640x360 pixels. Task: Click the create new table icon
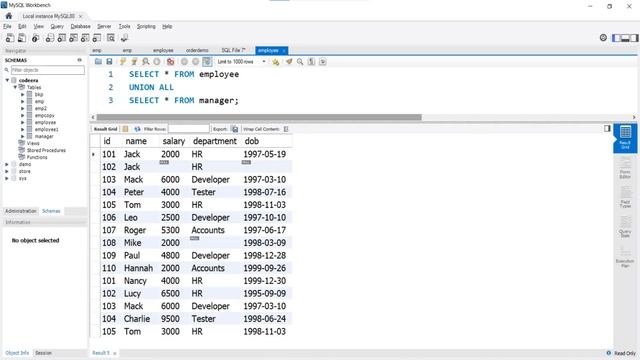[x=62, y=38]
